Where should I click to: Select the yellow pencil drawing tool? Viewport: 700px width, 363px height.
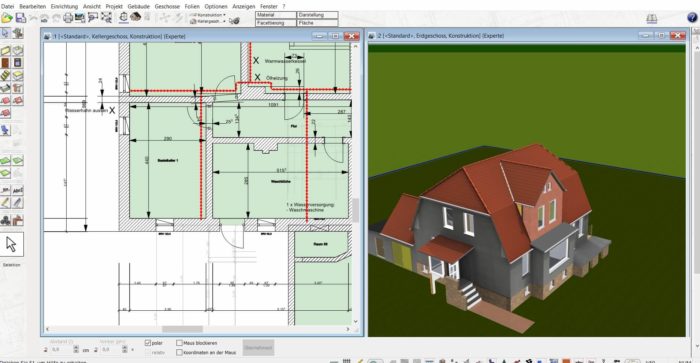[x=5, y=203]
